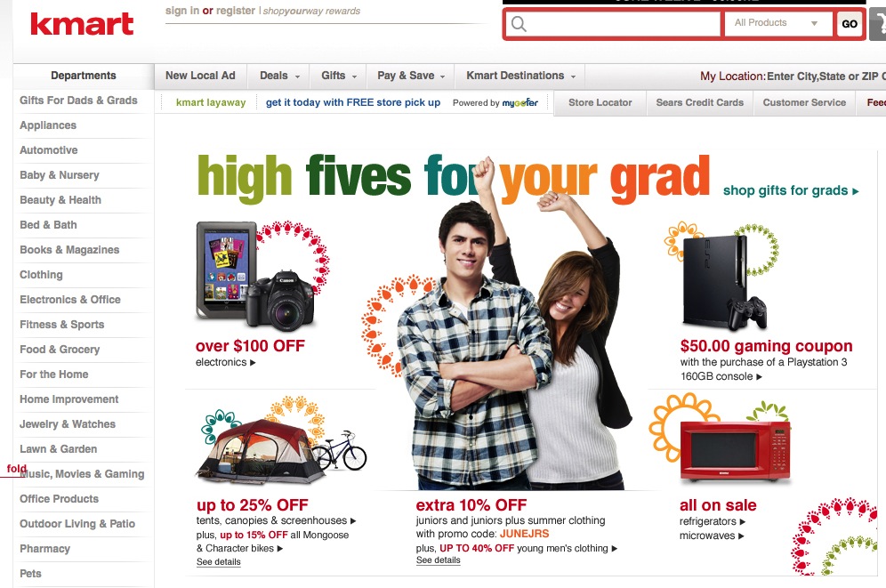Image resolution: width=886 pixels, height=588 pixels.
Task: Expand the Deals menu
Action: (279, 76)
